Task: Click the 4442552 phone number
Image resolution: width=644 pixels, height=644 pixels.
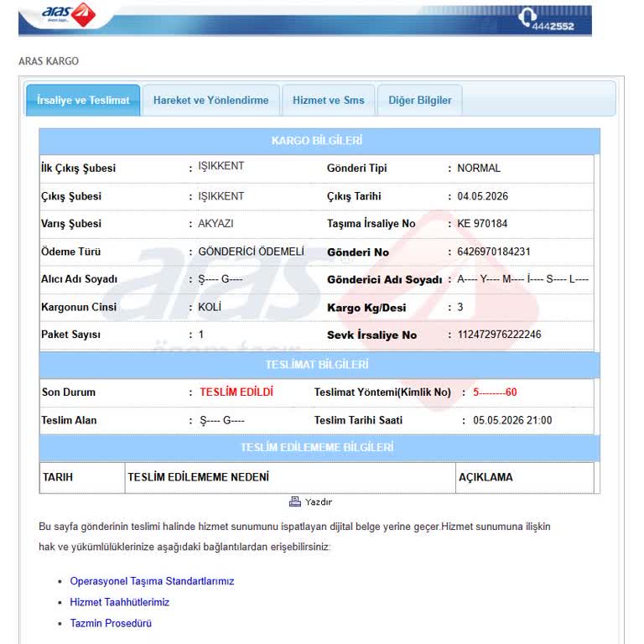Action: pyautogui.click(x=553, y=26)
